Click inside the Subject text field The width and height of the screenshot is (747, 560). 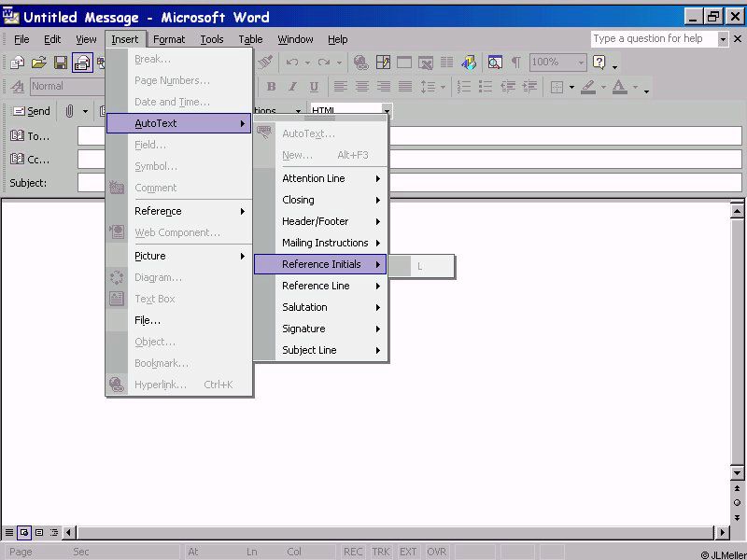[x=560, y=183]
